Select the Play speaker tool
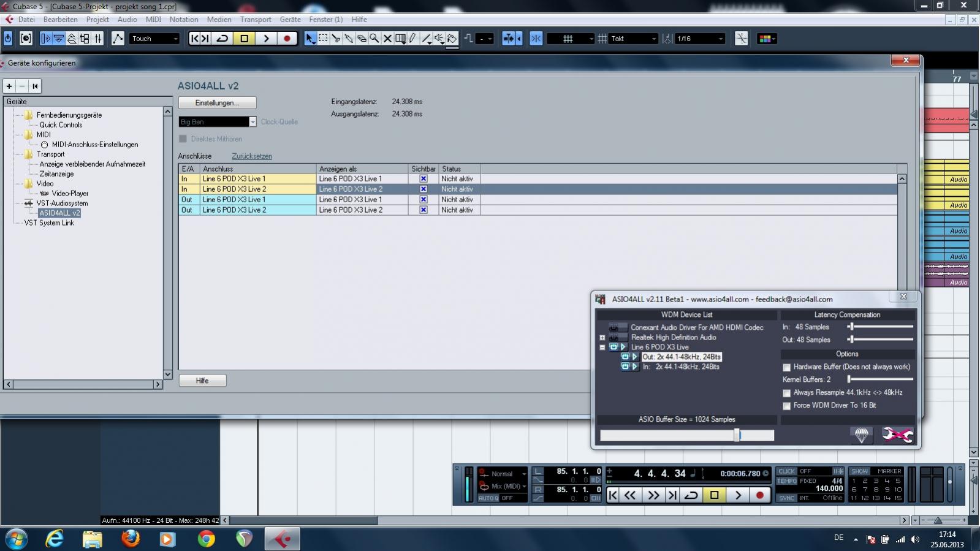980x551 pixels. [x=439, y=39]
